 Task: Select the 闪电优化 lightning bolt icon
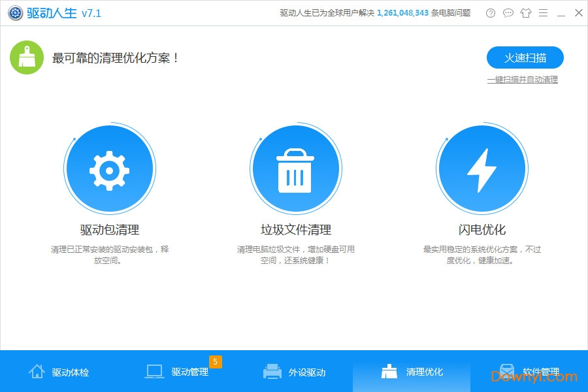coord(482,168)
